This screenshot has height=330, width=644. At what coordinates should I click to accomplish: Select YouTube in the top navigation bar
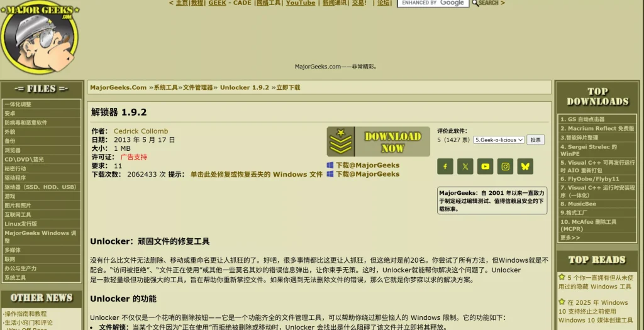pyautogui.click(x=301, y=3)
